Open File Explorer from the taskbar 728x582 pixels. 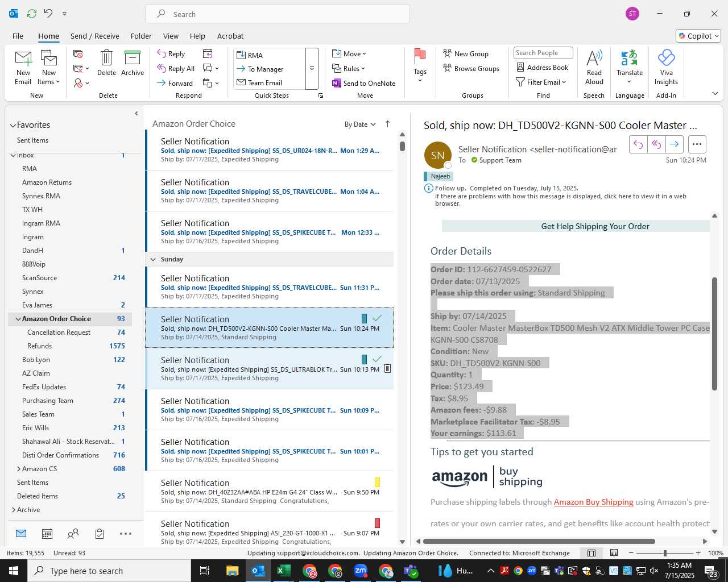[x=232, y=571]
